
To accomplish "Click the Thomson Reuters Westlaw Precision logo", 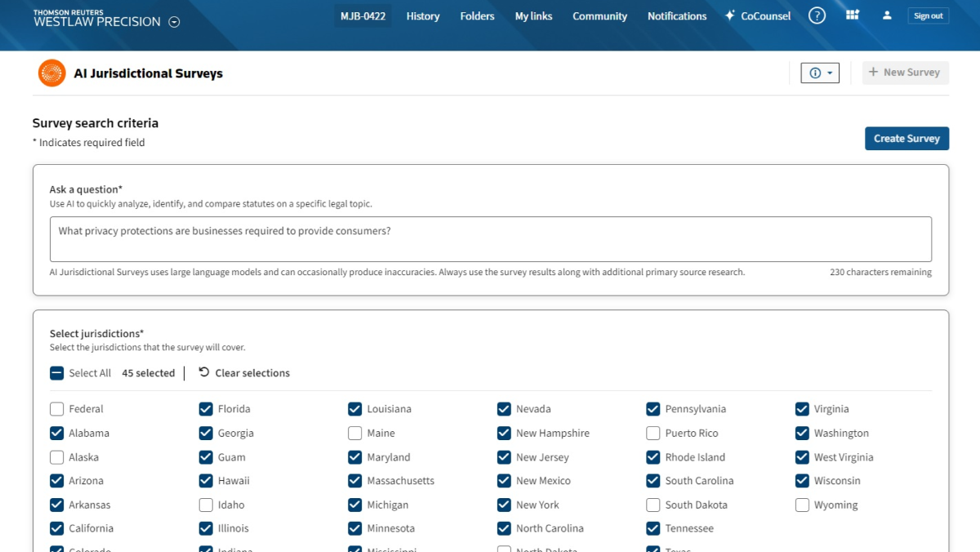I will click(x=96, y=18).
